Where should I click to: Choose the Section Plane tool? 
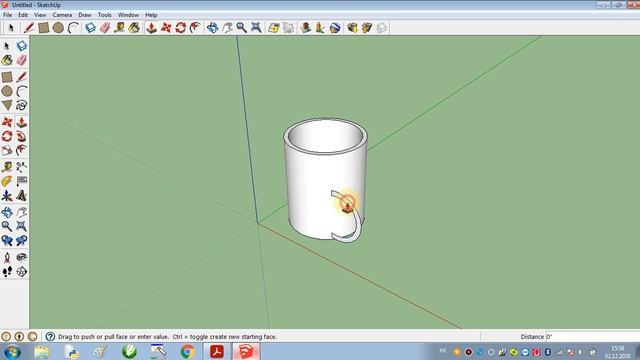click(x=22, y=271)
